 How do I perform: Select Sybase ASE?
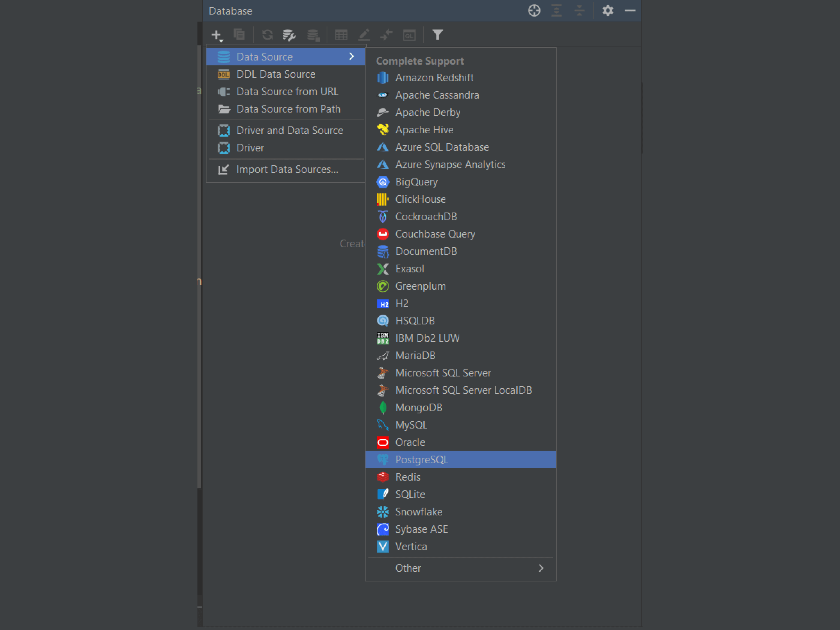pyautogui.click(x=461, y=529)
